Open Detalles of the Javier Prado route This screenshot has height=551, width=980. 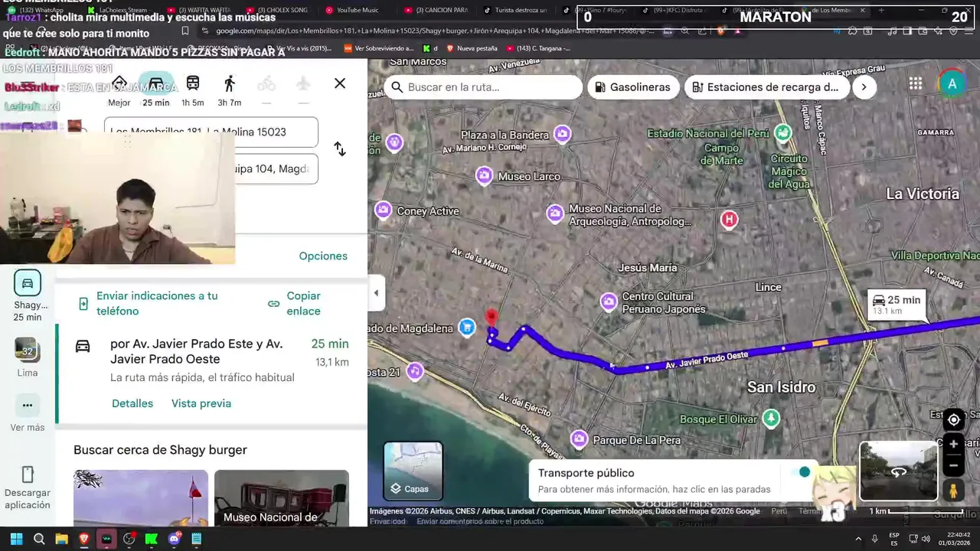[132, 403]
